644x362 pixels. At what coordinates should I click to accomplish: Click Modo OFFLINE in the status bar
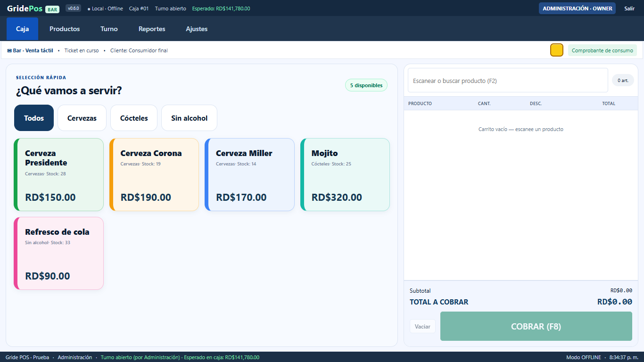pyautogui.click(x=584, y=357)
